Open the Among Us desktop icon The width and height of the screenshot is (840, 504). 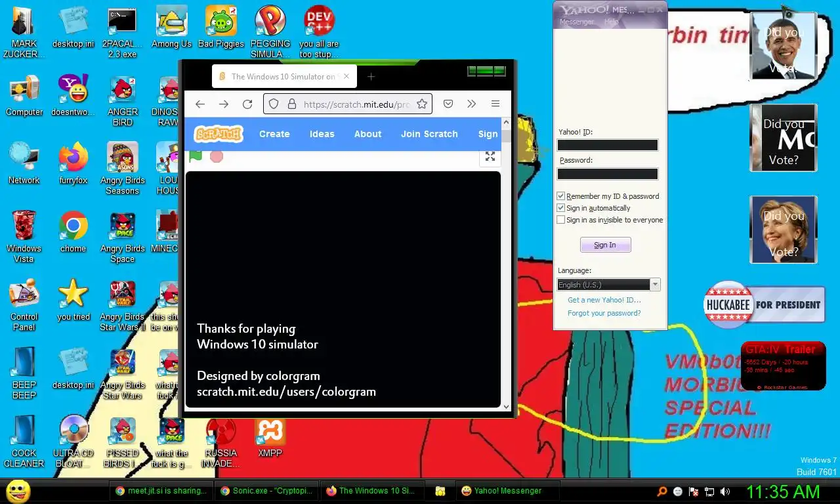[171, 27]
